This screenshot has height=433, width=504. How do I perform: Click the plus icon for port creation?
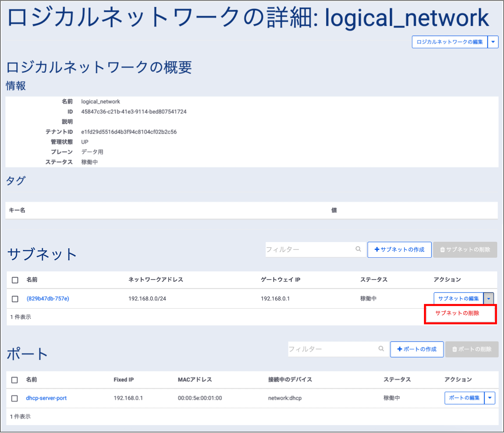click(400, 349)
